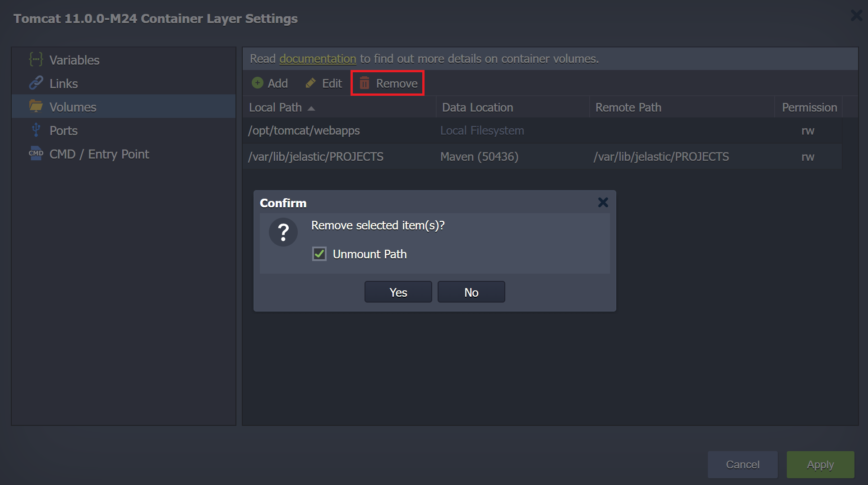Image resolution: width=868 pixels, height=485 pixels.
Task: Click the Links chain icon
Action: coord(36,83)
